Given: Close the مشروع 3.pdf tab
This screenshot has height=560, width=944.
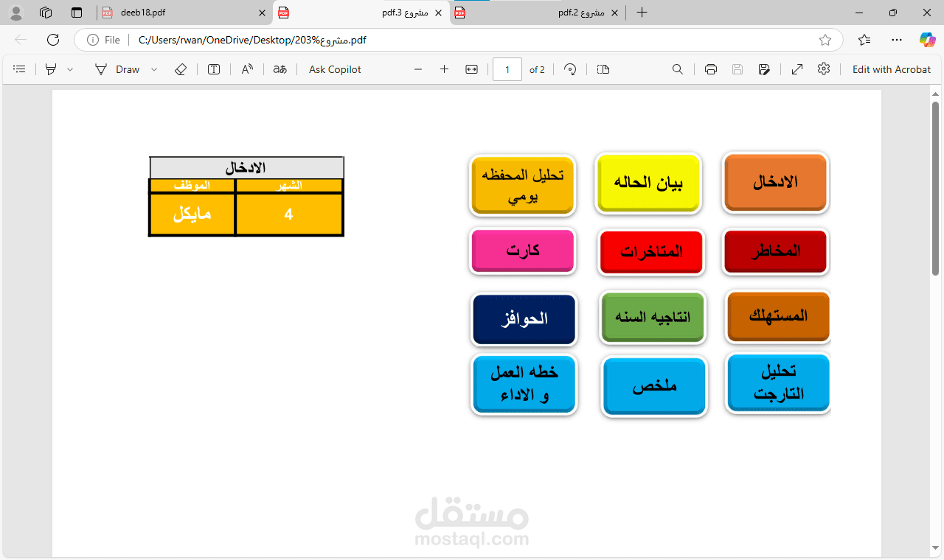Looking at the screenshot, I should coord(439,13).
